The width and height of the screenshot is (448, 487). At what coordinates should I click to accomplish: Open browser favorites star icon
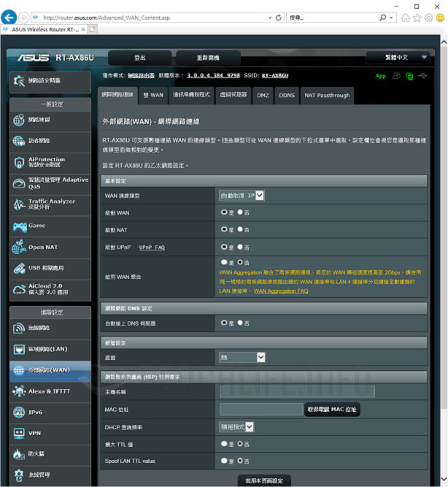click(417, 18)
